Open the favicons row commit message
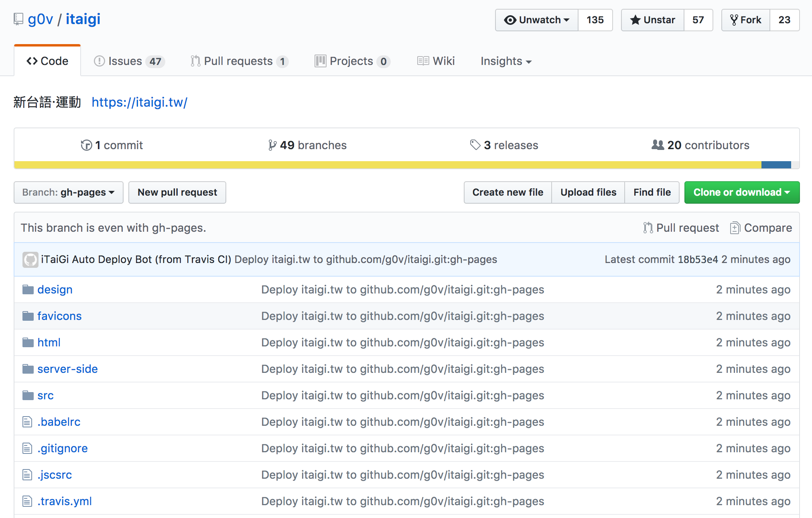Viewport: 812px width, 518px height. [x=403, y=316]
